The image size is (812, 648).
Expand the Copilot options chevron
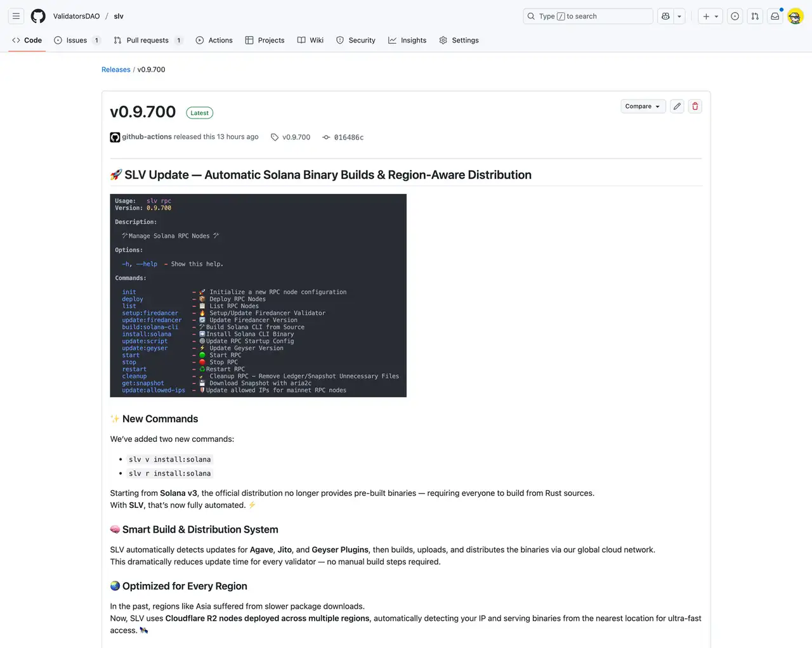679,16
